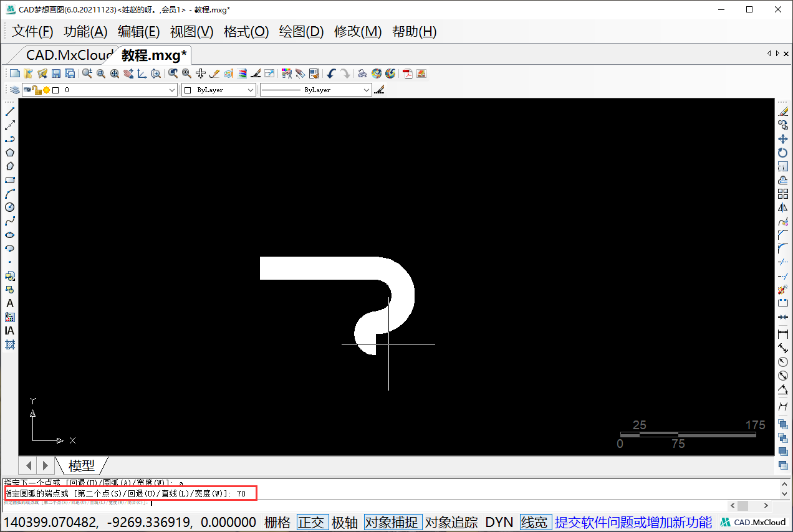This screenshot has height=532, width=793.
Task: Open the 修改(M) menu
Action: [x=358, y=32]
